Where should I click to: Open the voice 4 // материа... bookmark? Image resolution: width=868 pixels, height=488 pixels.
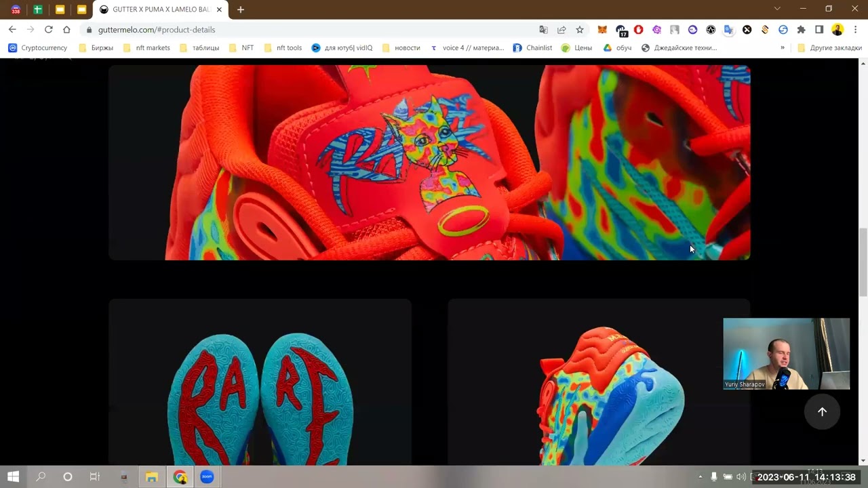tap(467, 48)
